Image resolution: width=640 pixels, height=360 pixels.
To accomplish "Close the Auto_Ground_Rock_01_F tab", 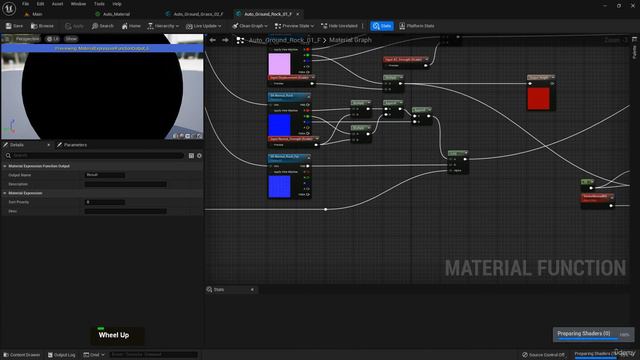I will pos(298,14).
